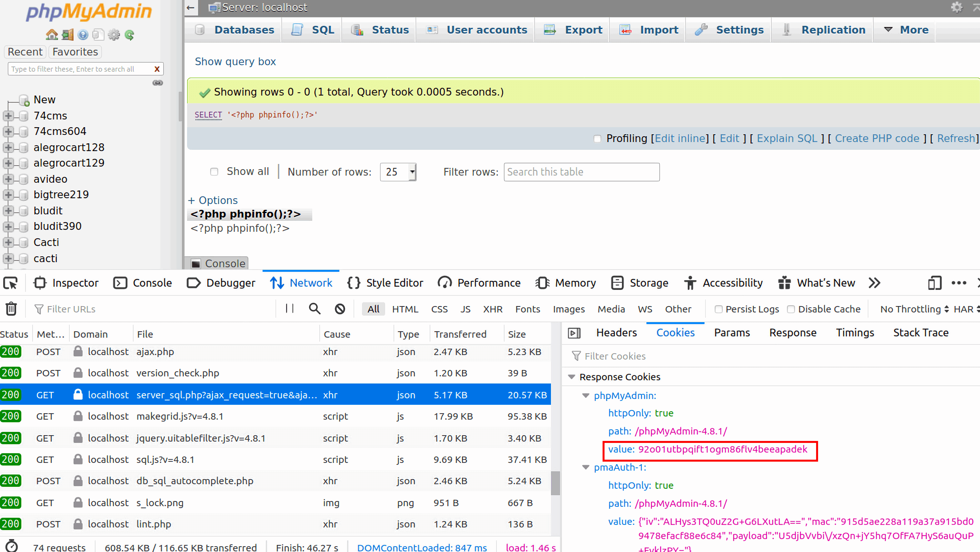Click the Create PHP code link

(877, 138)
